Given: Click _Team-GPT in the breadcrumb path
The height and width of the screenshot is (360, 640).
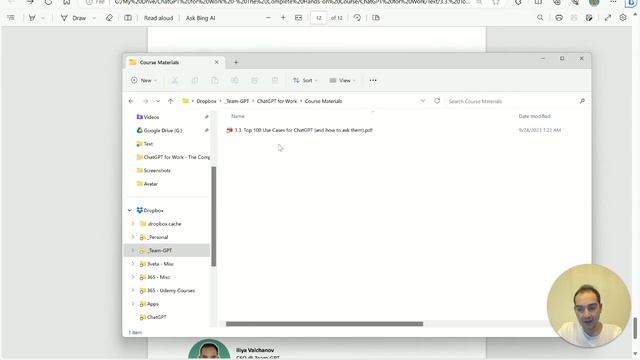Looking at the screenshot, I should click(237, 101).
